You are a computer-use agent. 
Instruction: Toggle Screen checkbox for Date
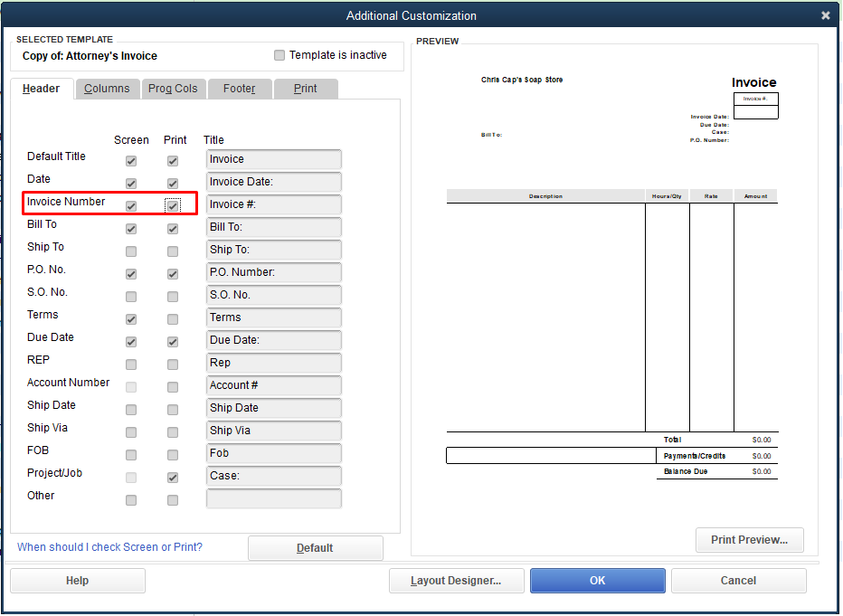[x=130, y=184]
